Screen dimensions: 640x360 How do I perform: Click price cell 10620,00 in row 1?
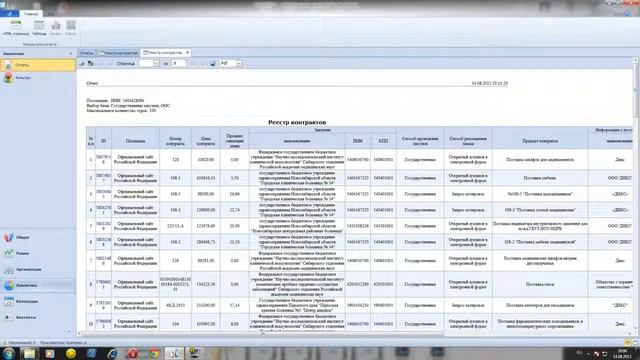tap(206, 160)
